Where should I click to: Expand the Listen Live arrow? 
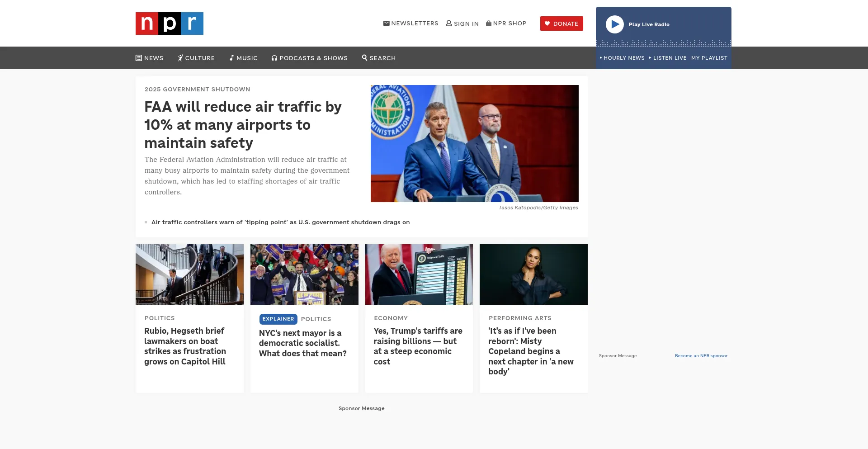pos(650,58)
